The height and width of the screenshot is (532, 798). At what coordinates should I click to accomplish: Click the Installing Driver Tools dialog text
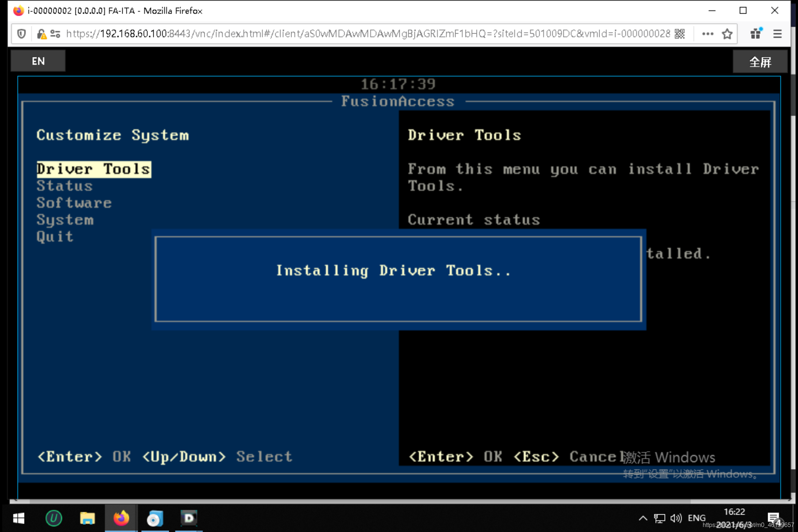[393, 271]
